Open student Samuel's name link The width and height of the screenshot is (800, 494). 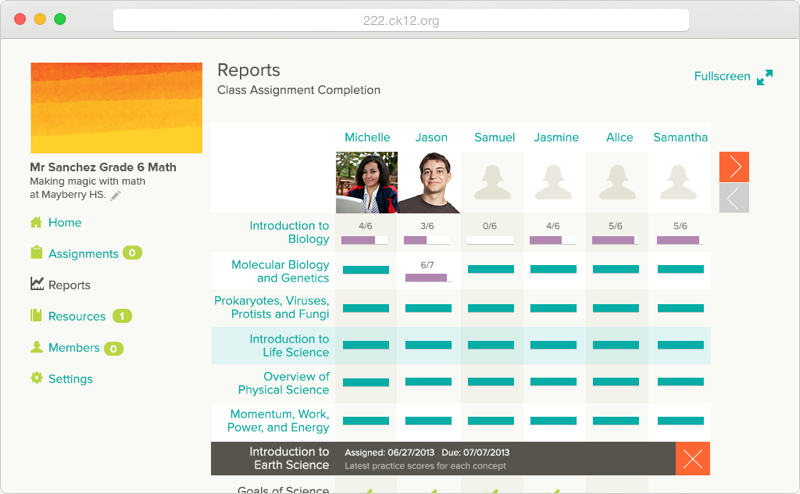click(494, 137)
